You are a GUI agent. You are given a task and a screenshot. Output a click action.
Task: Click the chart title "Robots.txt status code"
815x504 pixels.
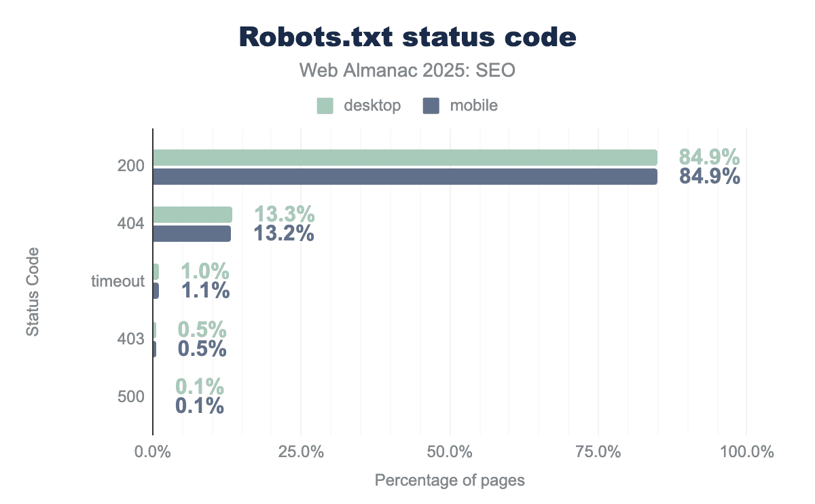click(407, 38)
